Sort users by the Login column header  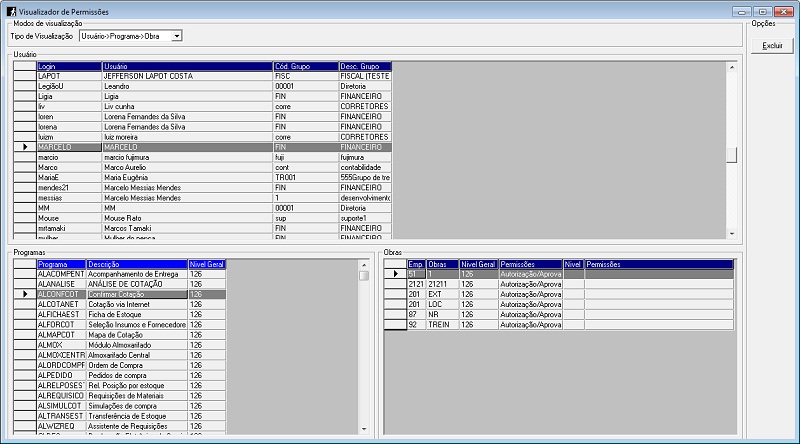(69, 66)
